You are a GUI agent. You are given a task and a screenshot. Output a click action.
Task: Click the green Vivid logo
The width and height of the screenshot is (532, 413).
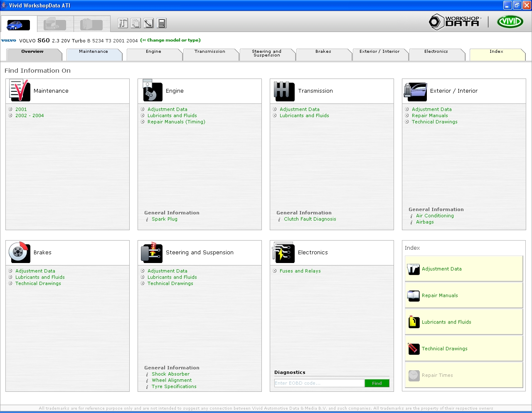point(510,22)
